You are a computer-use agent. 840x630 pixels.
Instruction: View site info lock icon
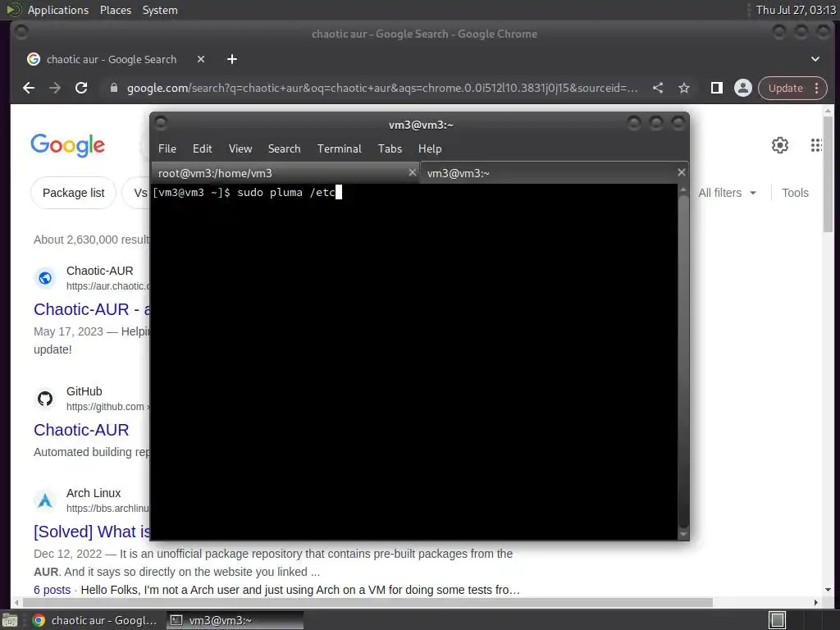click(113, 88)
